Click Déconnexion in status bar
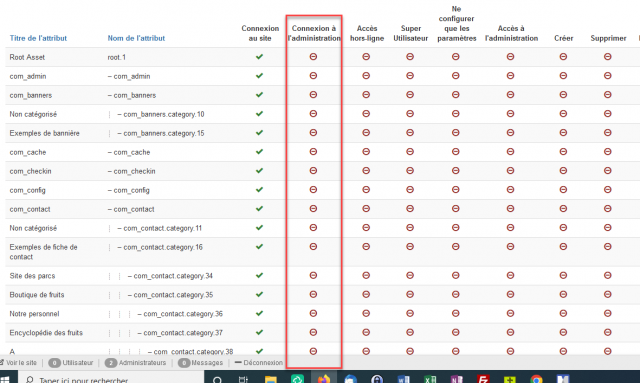 (x=259, y=363)
